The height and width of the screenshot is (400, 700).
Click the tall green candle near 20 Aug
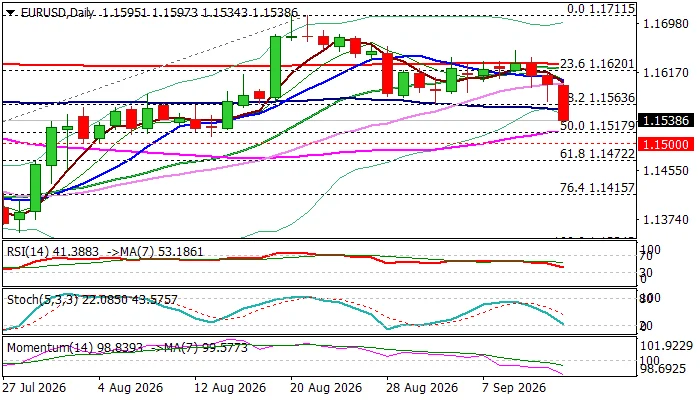[275, 67]
